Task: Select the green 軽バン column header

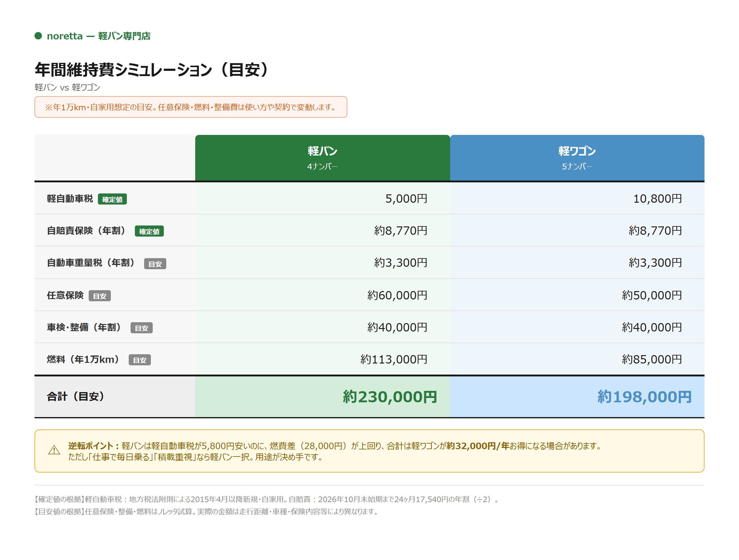Action: click(322, 158)
